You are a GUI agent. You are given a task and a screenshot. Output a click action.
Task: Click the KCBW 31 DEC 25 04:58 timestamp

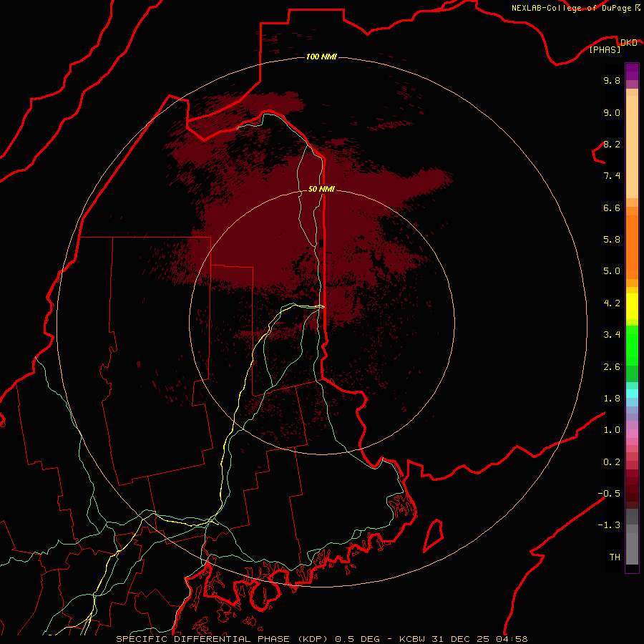pos(464,639)
